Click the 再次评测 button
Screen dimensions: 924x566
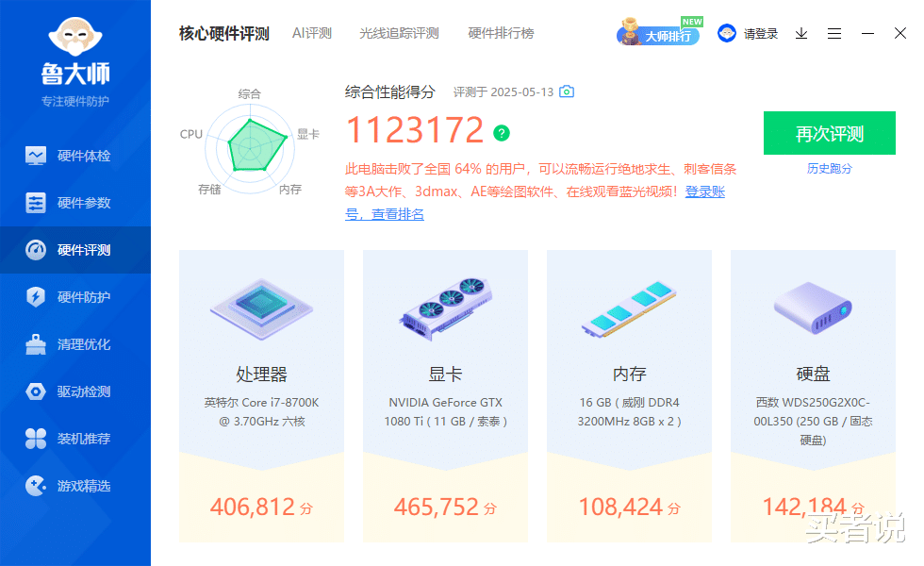829,133
